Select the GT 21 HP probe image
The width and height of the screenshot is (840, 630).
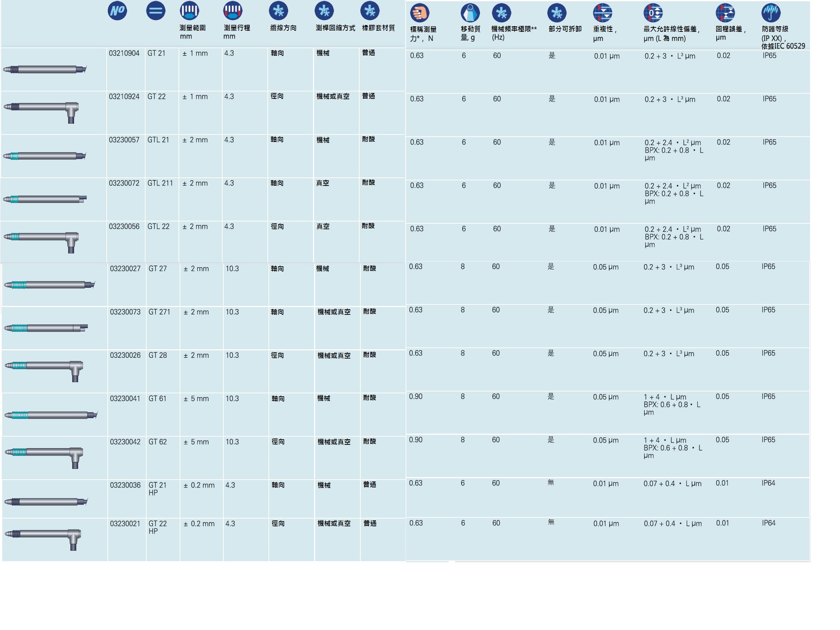(46, 502)
